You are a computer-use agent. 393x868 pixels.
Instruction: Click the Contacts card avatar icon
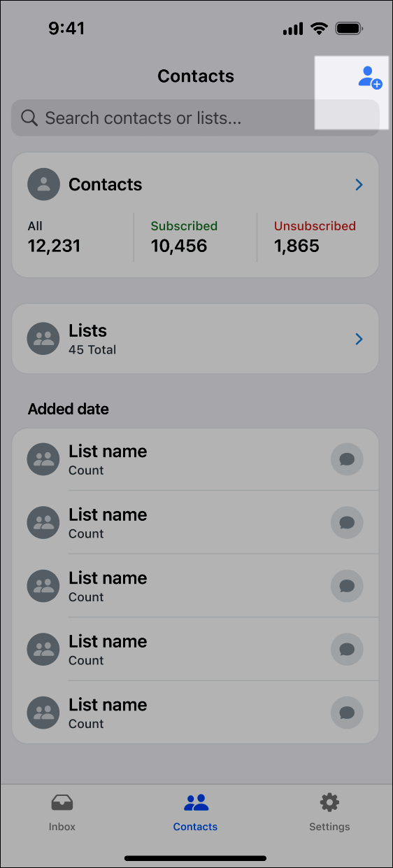(x=43, y=185)
